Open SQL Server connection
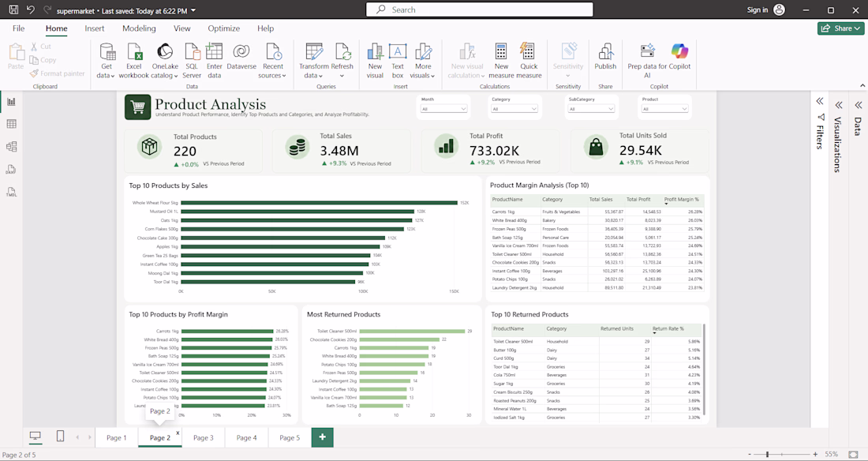Image resolution: width=868 pixels, height=461 pixels. 192,61
